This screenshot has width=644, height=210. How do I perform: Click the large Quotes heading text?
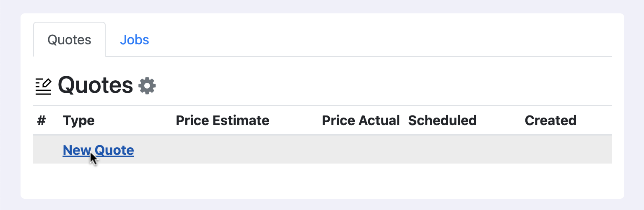point(95,86)
